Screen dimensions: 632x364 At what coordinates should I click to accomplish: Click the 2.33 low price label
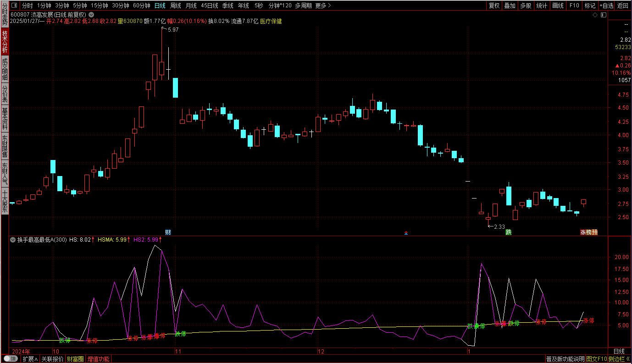pos(499,226)
